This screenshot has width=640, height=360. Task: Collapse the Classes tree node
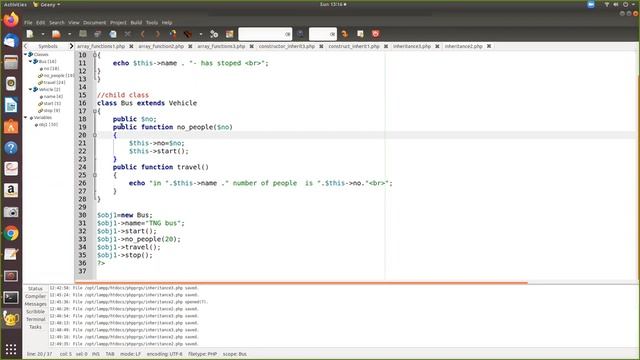pyautogui.click(x=25, y=54)
